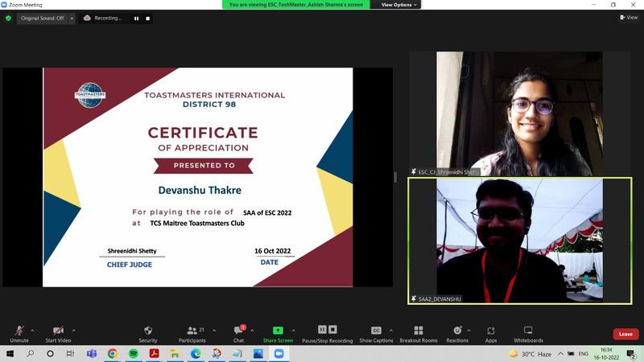Open the Participants panel

pyautogui.click(x=192, y=334)
